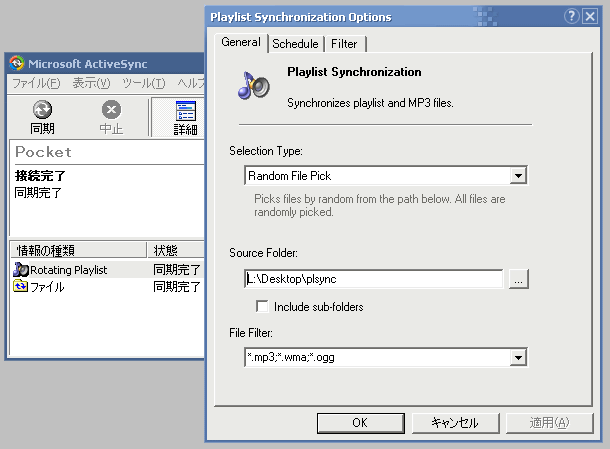Enable the Include sub-folders checkbox
The height and width of the screenshot is (449, 610).
pos(262,306)
